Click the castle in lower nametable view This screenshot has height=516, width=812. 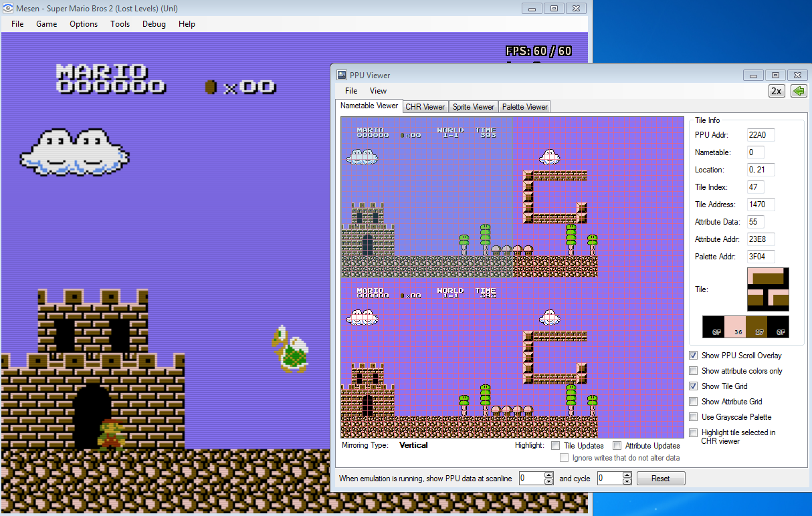[x=368, y=390]
